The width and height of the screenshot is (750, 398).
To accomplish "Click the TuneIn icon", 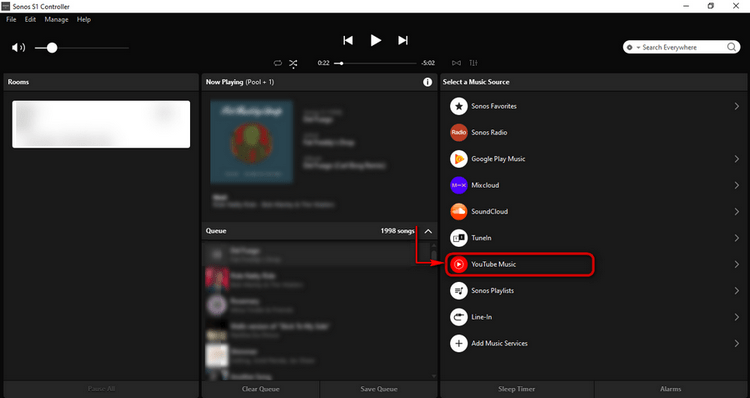I will (459, 238).
